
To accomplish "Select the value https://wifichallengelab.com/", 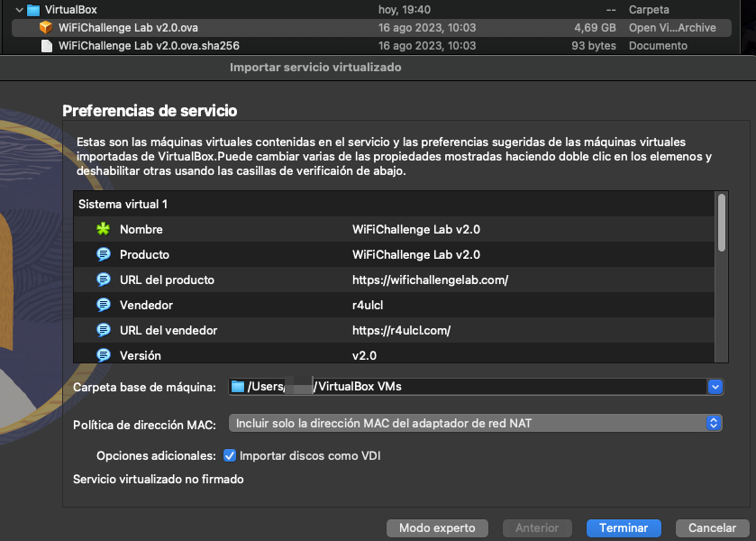I will click(x=430, y=280).
